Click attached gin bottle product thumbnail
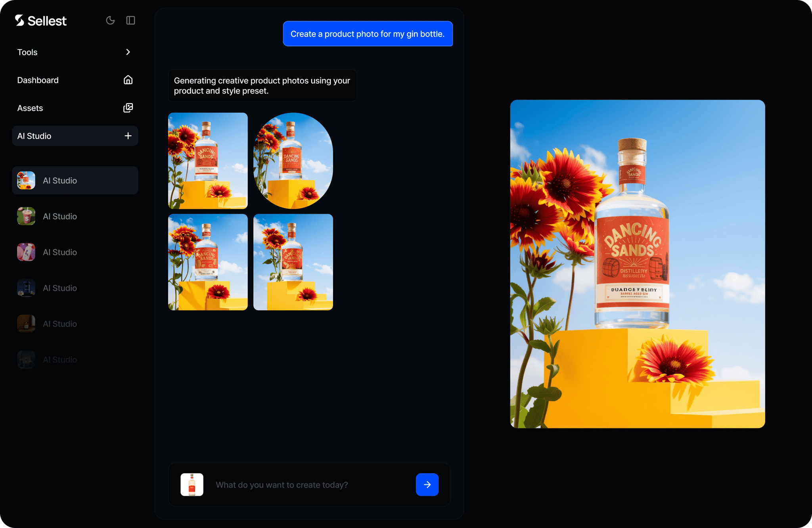Viewport: 812px width, 528px height. coord(192,484)
